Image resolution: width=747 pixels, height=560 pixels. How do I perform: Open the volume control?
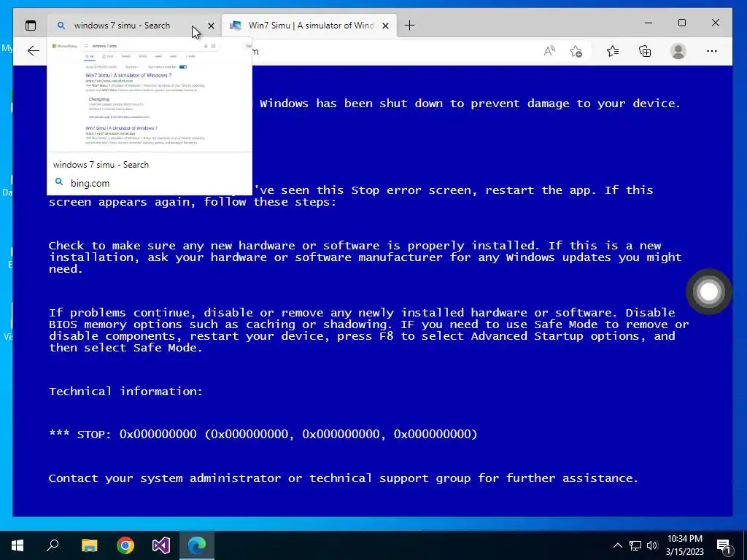[652, 545]
